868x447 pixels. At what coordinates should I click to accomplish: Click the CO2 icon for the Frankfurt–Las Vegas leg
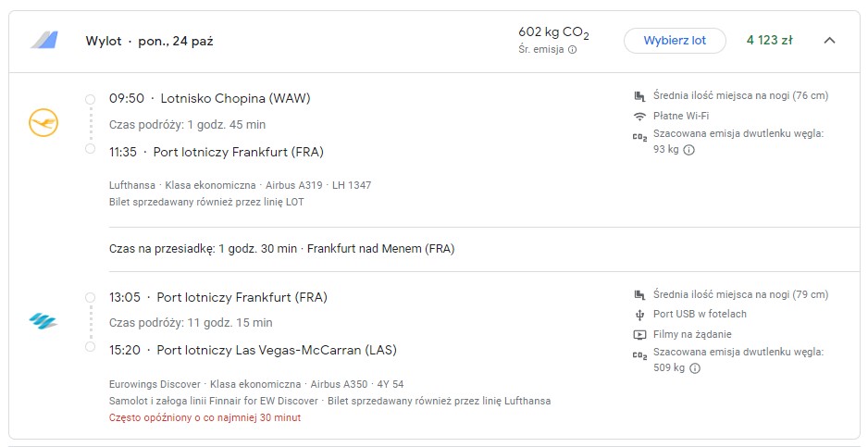pyautogui.click(x=639, y=354)
